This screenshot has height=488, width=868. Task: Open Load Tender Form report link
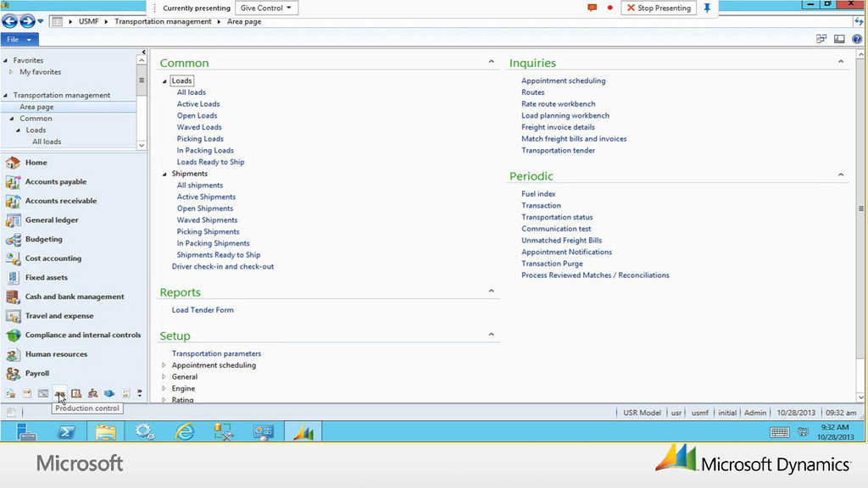click(x=203, y=310)
